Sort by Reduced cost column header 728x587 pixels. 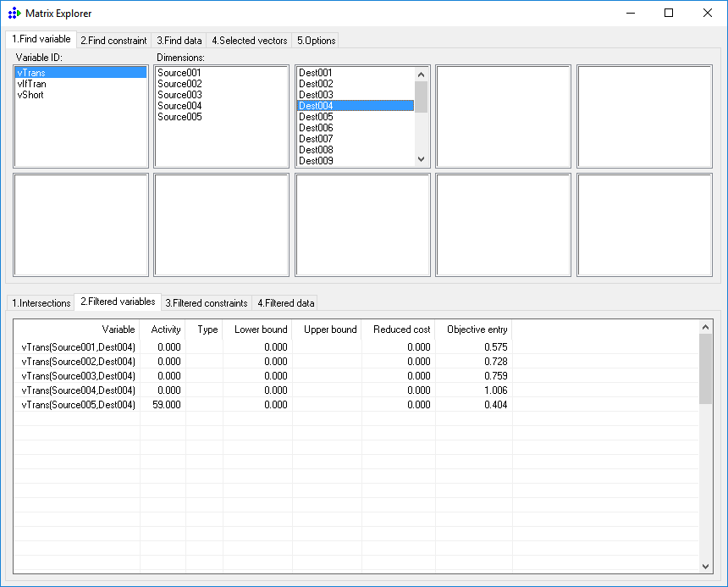click(x=401, y=329)
